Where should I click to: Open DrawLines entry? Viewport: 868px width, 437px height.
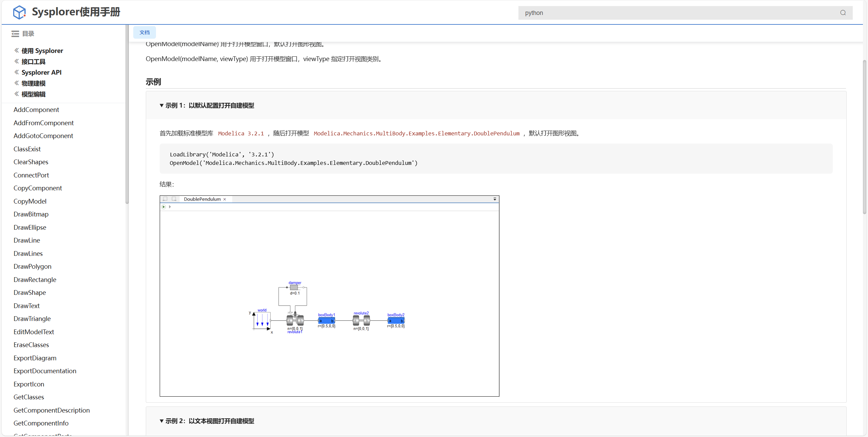point(28,253)
